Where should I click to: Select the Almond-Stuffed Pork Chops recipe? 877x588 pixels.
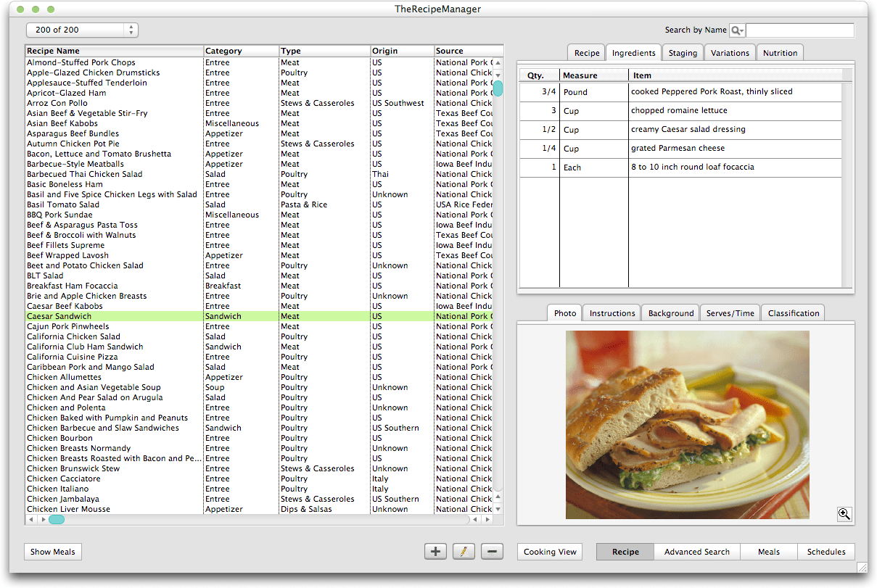click(259, 62)
